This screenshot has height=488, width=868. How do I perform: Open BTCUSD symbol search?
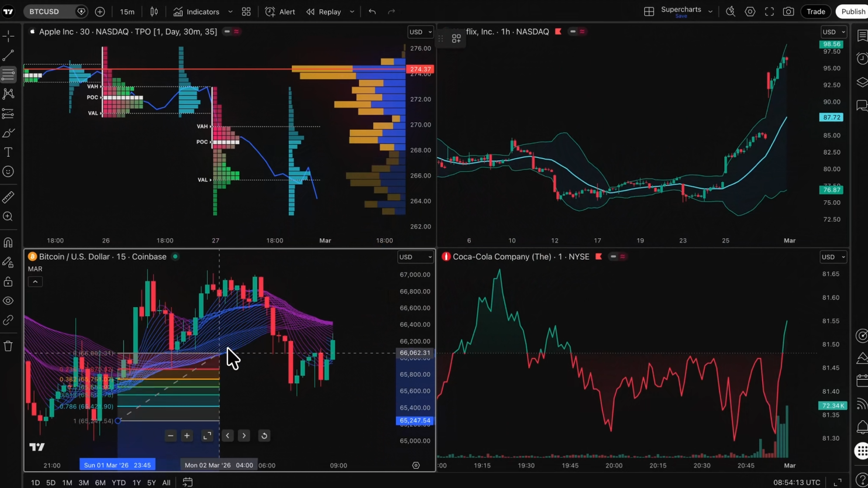(50, 12)
